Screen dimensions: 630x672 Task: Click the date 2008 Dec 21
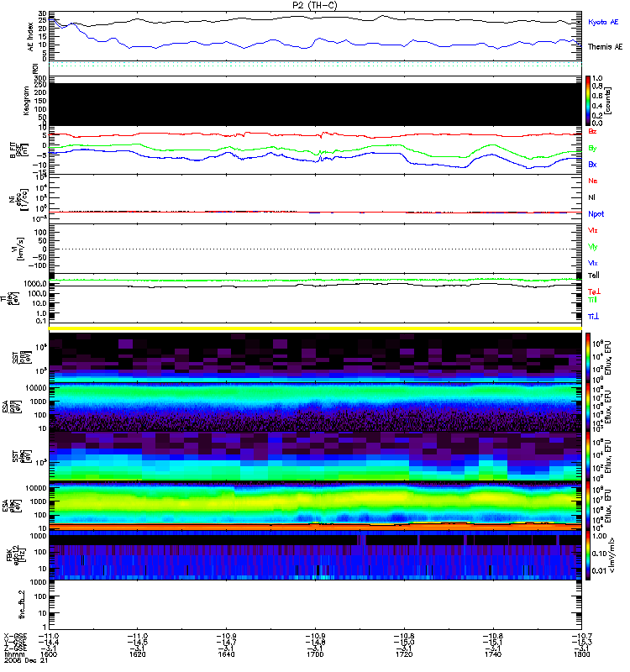tap(26, 660)
